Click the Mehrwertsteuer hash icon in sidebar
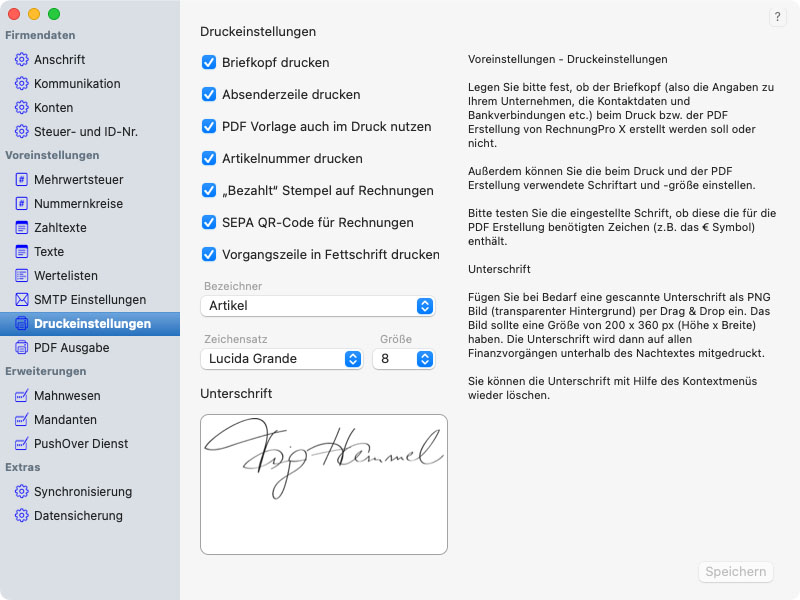The height and width of the screenshot is (600, 800). (x=22, y=180)
